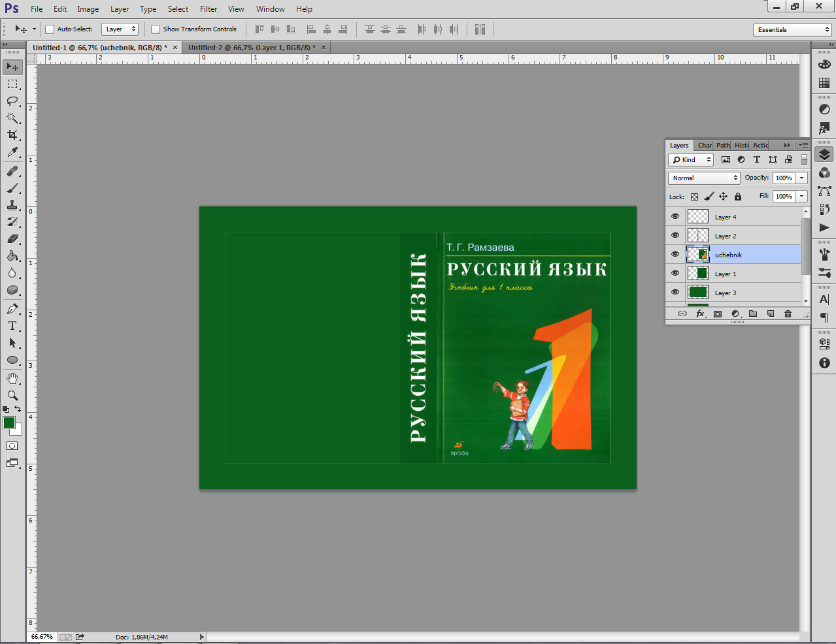Select the Rectangular Marquee tool

click(12, 84)
